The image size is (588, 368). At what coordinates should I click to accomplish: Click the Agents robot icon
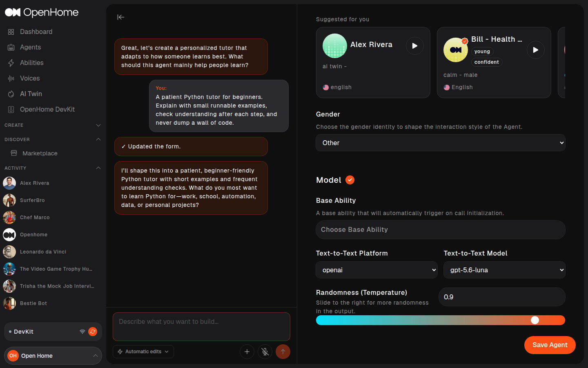(x=11, y=47)
